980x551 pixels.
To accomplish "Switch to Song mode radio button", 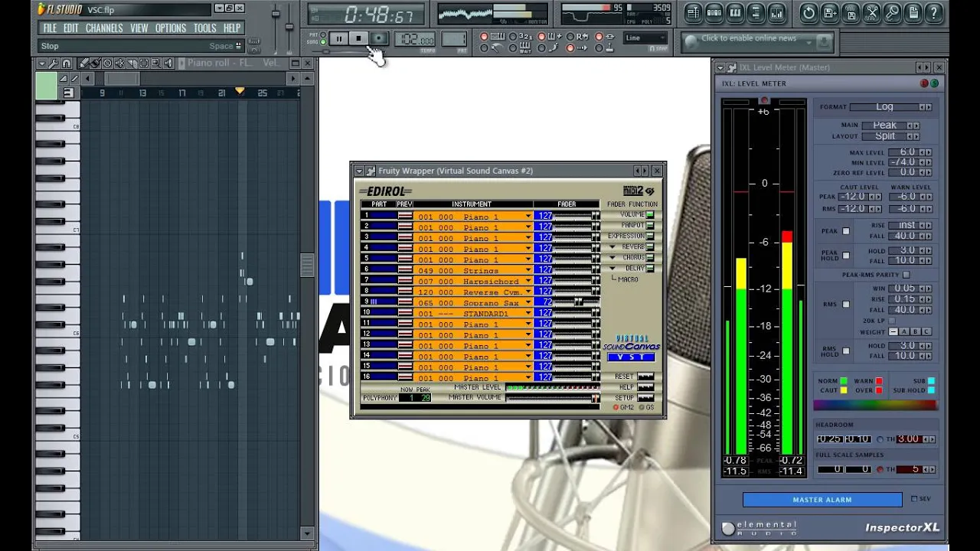I will (325, 41).
